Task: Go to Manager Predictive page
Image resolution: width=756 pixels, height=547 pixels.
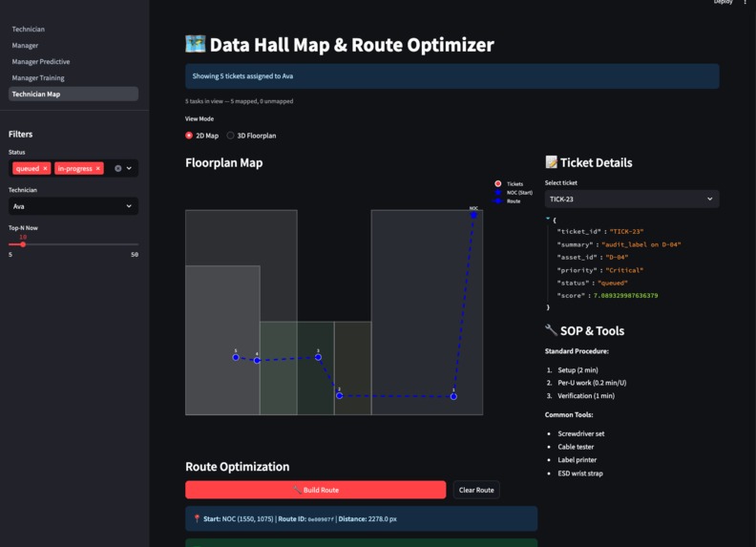Action: (x=41, y=62)
